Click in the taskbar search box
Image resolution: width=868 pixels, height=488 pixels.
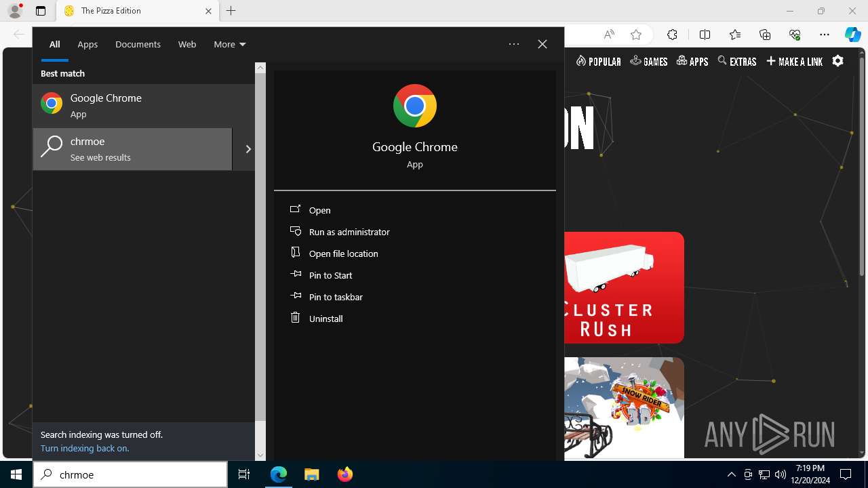coord(130,474)
